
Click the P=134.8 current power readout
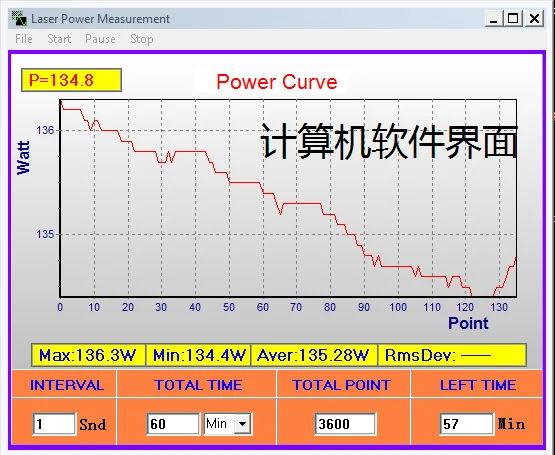[71, 80]
